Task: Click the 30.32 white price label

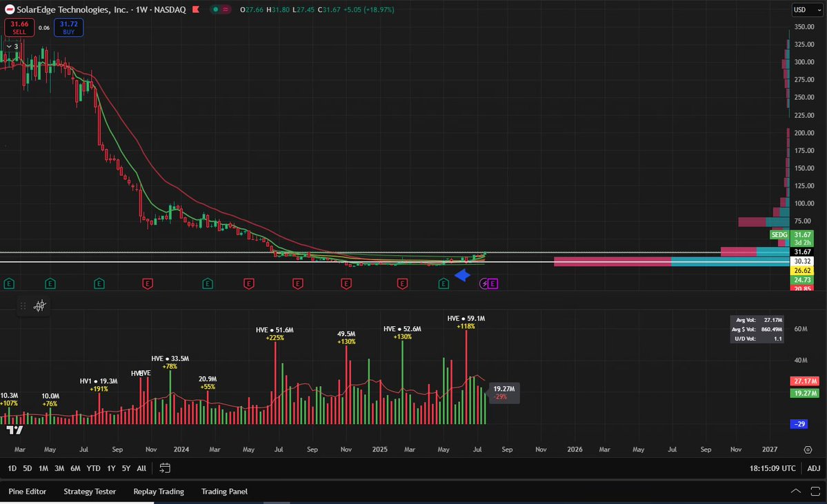Action: [x=802, y=261]
